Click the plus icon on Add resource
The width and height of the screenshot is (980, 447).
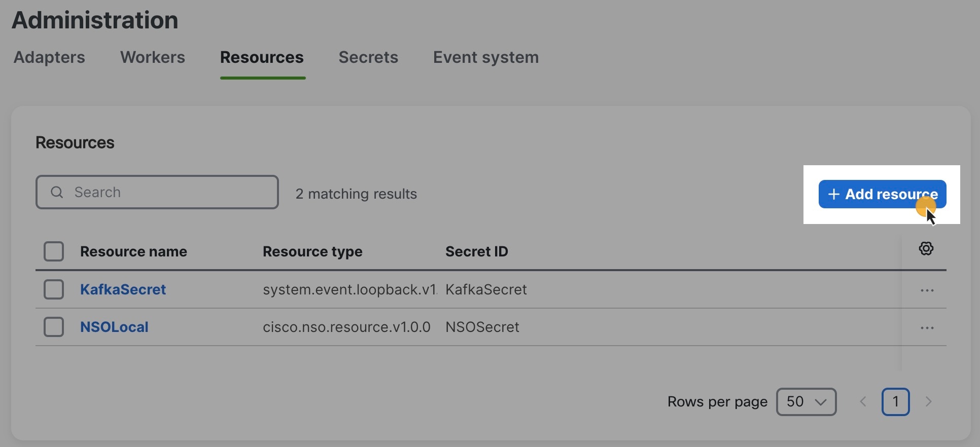click(834, 194)
